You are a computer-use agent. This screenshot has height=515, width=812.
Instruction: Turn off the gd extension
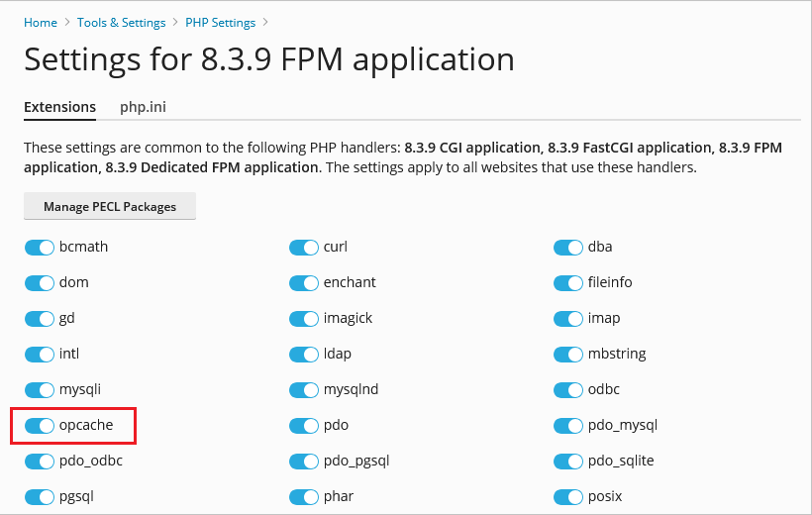point(40,319)
